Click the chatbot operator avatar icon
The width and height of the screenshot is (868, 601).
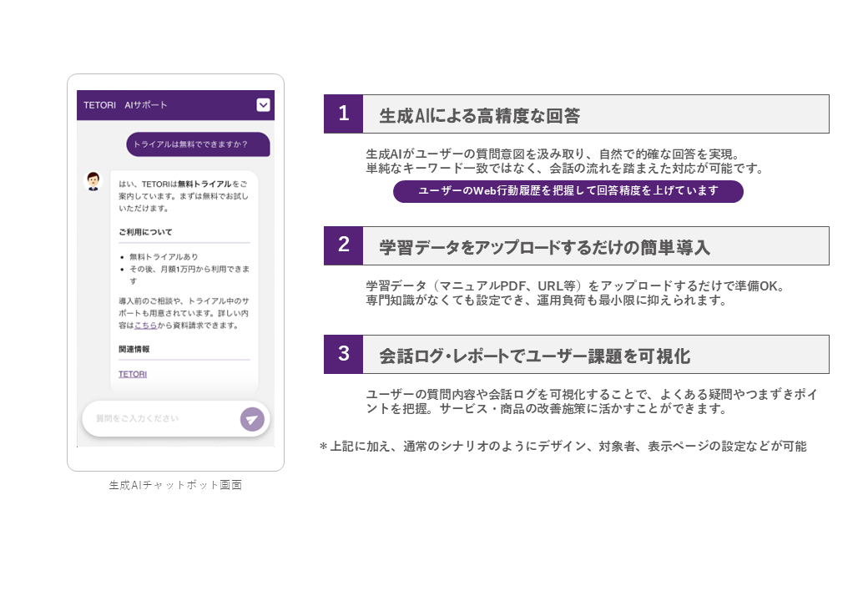pyautogui.click(x=93, y=181)
